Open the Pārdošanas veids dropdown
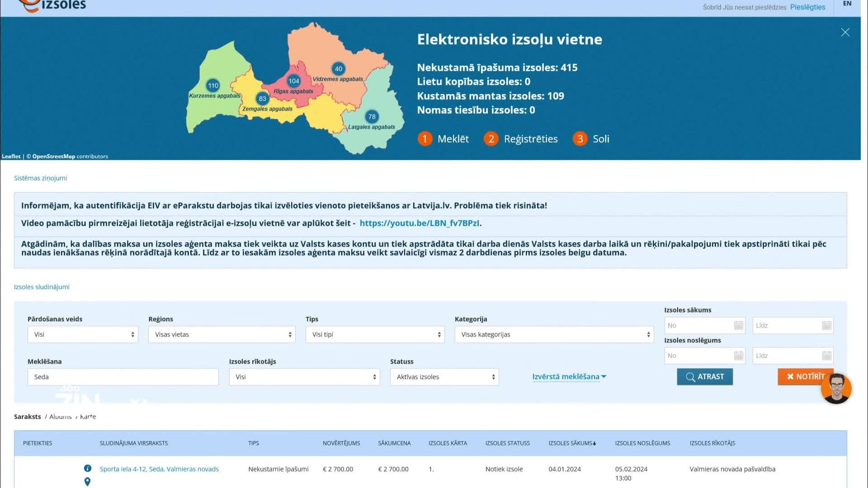 (x=83, y=334)
